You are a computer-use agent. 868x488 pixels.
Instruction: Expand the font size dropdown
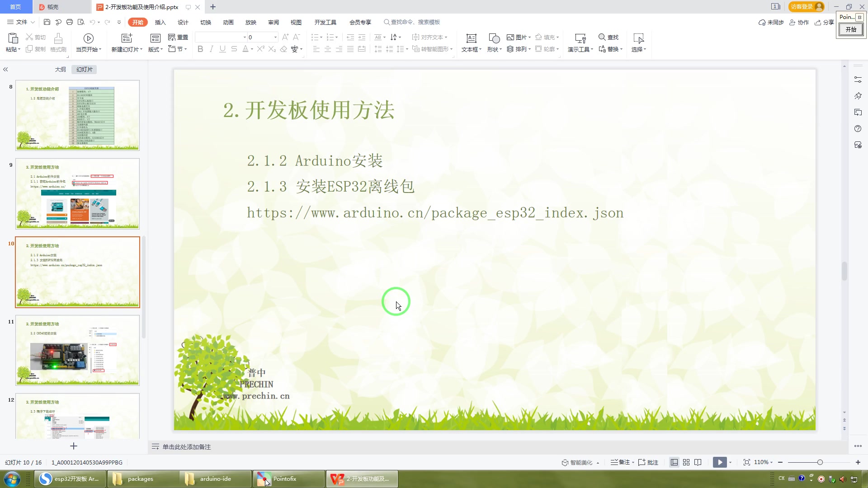tap(275, 37)
